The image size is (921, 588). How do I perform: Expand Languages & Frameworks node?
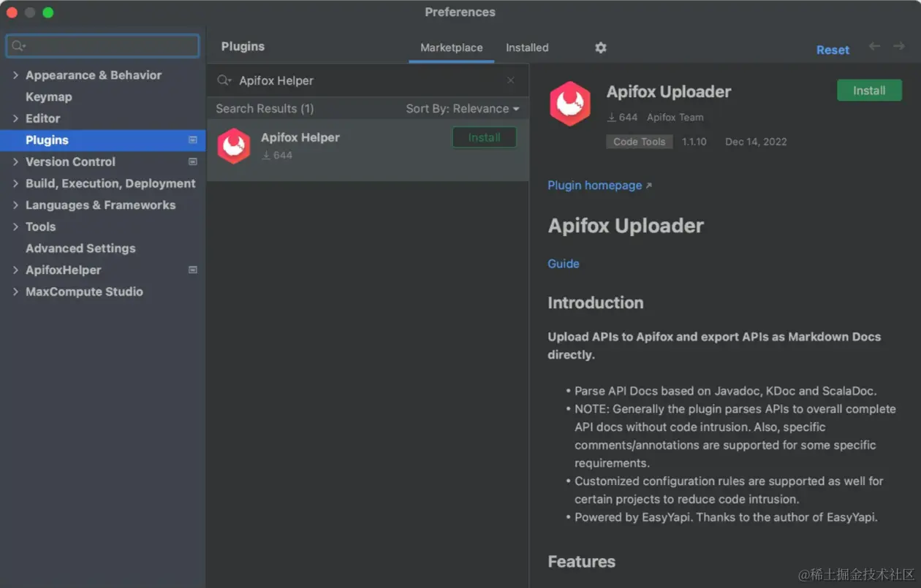15,205
